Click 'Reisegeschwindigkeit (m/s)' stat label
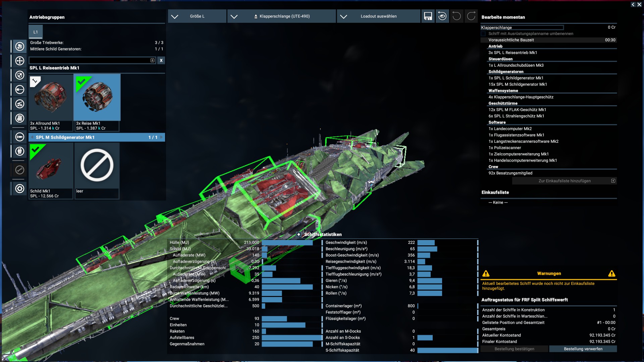The height and width of the screenshot is (362, 644). [351, 262]
